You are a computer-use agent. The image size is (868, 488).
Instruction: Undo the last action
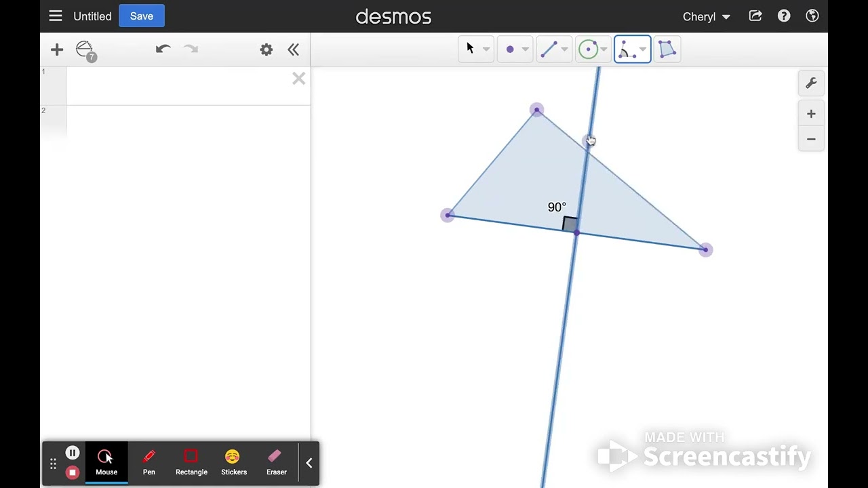(163, 49)
